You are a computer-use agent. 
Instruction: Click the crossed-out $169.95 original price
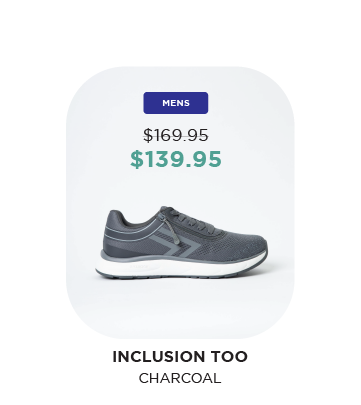176,135
